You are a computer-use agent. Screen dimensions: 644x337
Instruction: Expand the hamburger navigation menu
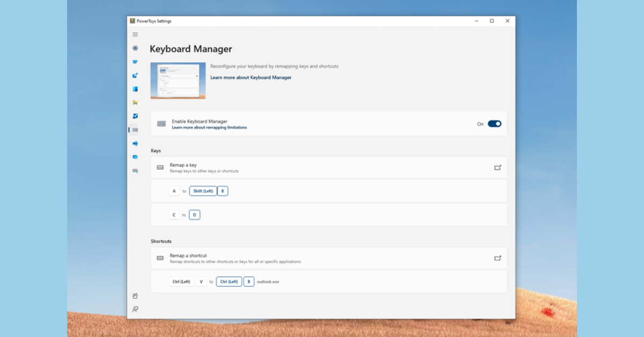pyautogui.click(x=135, y=34)
